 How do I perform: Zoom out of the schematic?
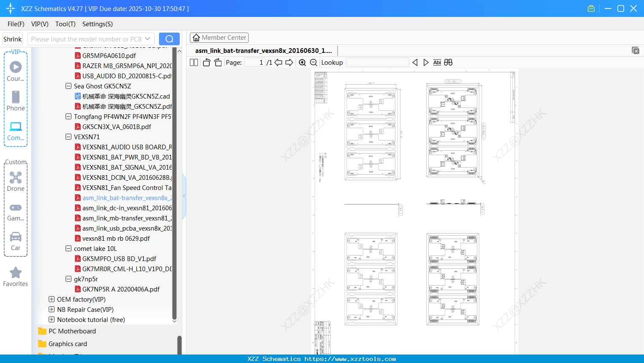coord(313,63)
